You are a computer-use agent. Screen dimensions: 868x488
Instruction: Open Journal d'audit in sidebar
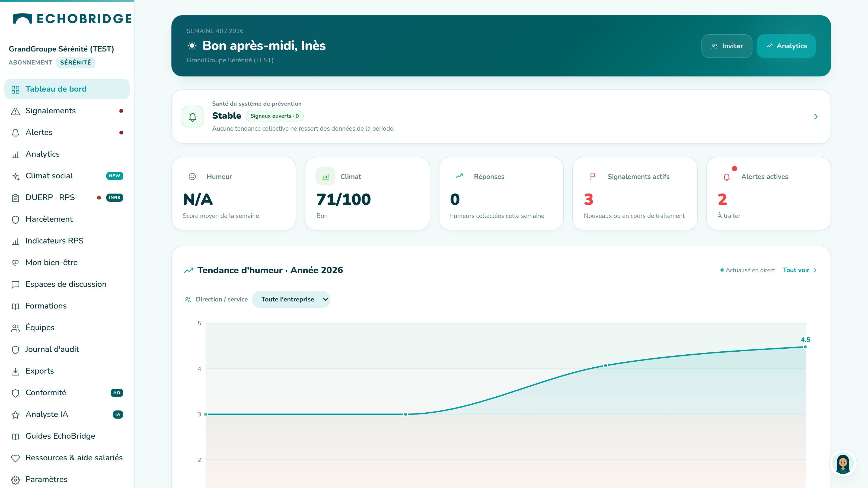tap(67, 349)
